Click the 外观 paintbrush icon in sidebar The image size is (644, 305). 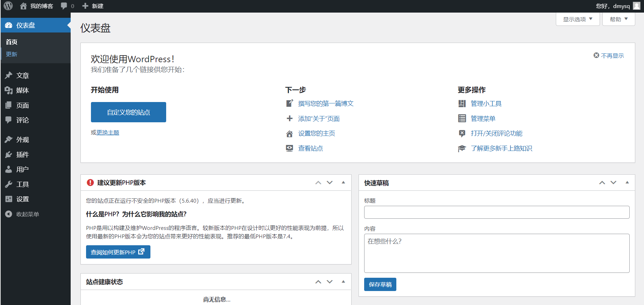(x=9, y=139)
